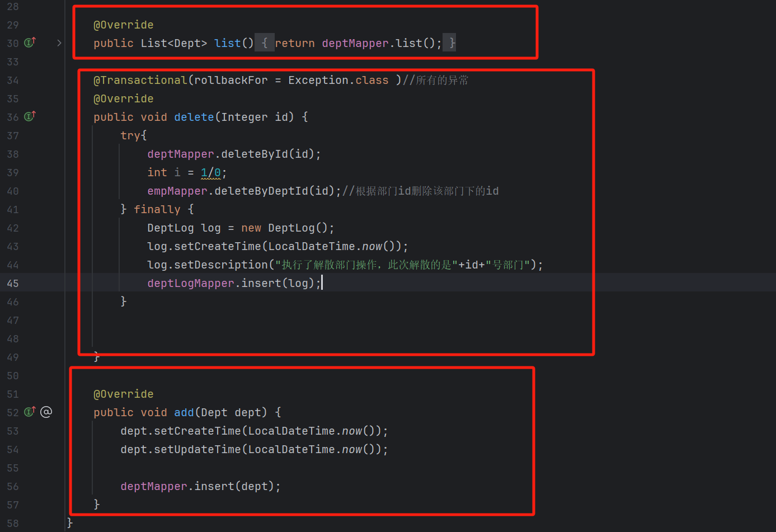Click 'deptMapper.insert(dept);' on line 56
This screenshot has width=776, height=532.
coord(201,486)
